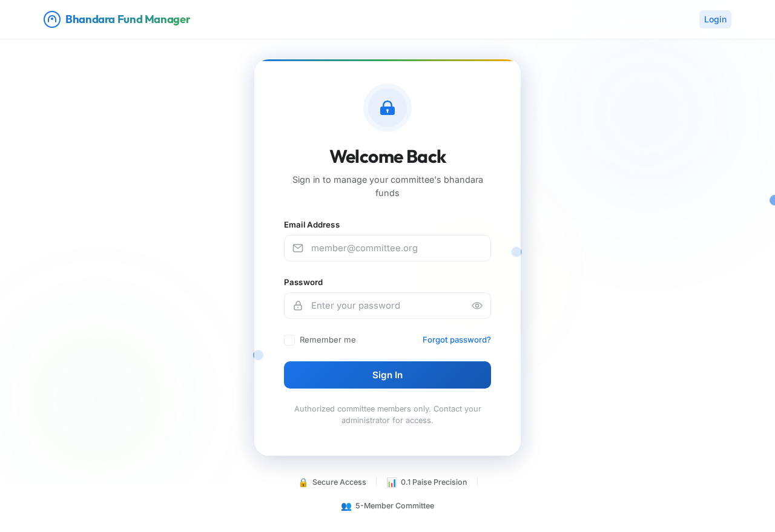Click the '0.1 Paise Precision' text
The image size is (775, 532).
click(x=434, y=482)
